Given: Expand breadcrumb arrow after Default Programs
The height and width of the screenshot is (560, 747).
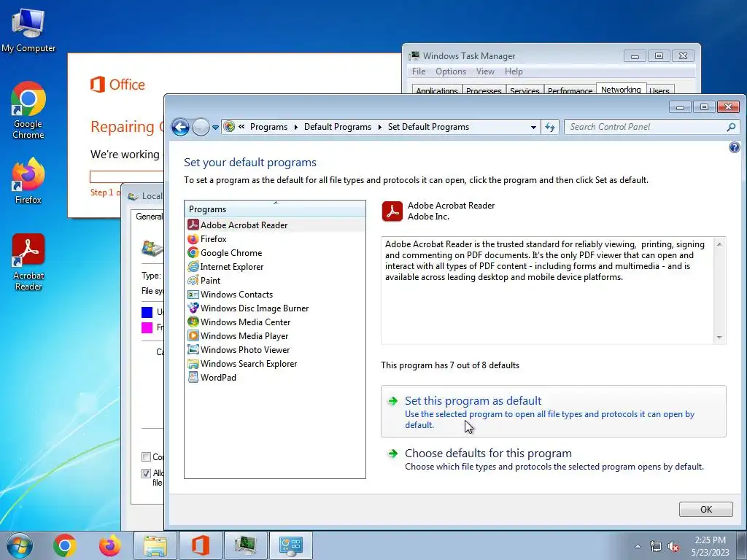Looking at the screenshot, I should point(379,127).
